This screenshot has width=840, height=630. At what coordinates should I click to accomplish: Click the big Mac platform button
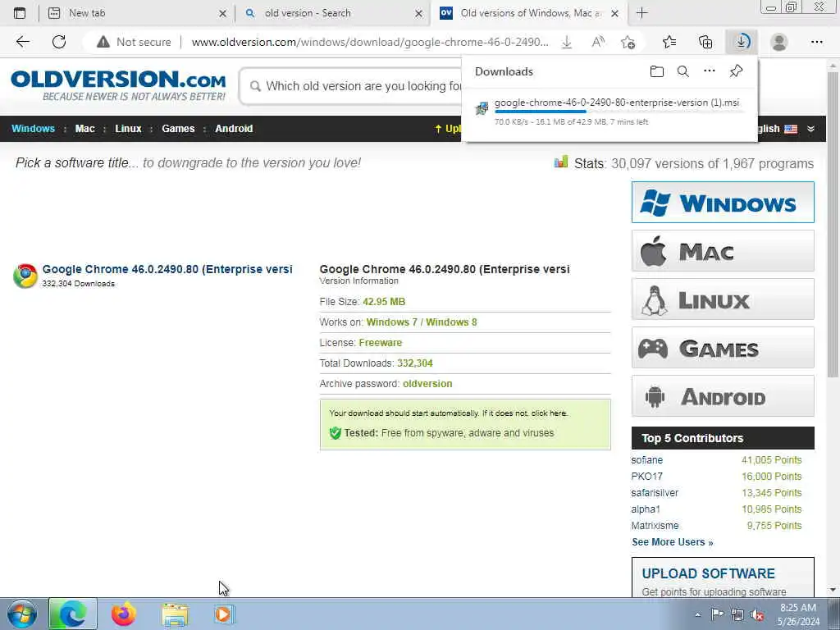tap(723, 251)
